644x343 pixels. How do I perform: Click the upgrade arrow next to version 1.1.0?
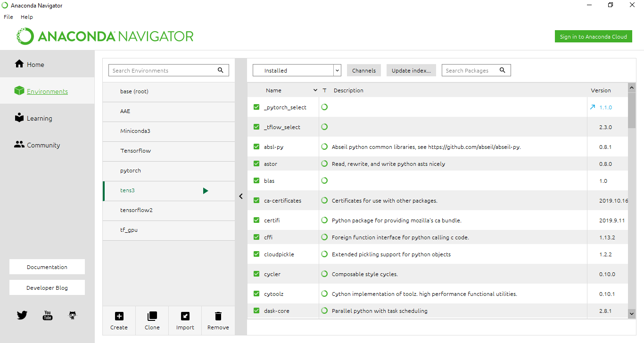click(x=593, y=107)
